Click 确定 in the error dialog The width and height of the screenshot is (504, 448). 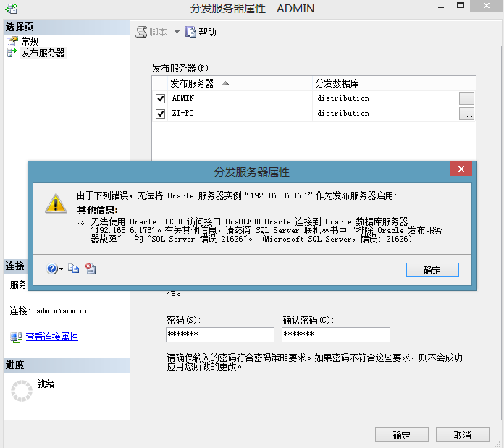click(x=432, y=270)
